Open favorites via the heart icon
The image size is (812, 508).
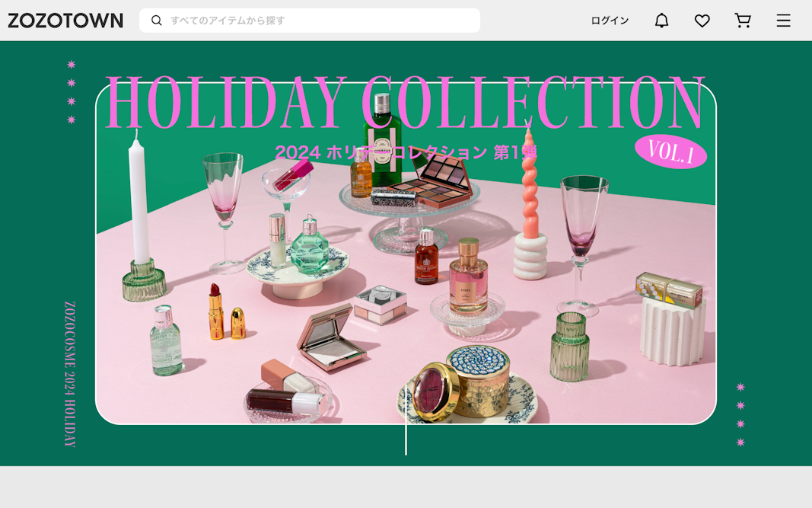[x=702, y=21]
